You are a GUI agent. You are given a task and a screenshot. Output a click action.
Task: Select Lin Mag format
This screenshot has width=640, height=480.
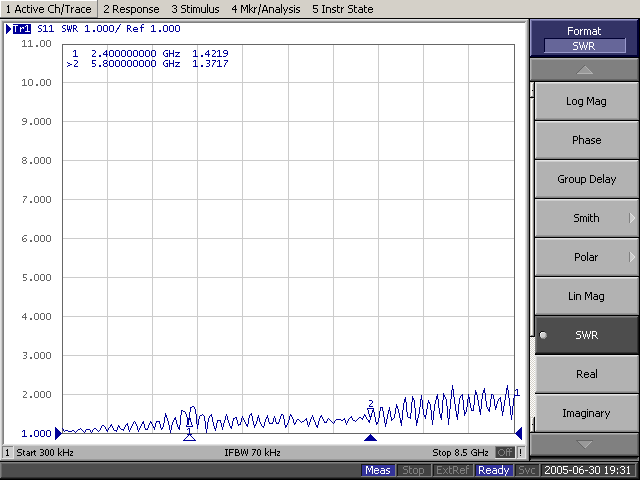pyautogui.click(x=586, y=296)
